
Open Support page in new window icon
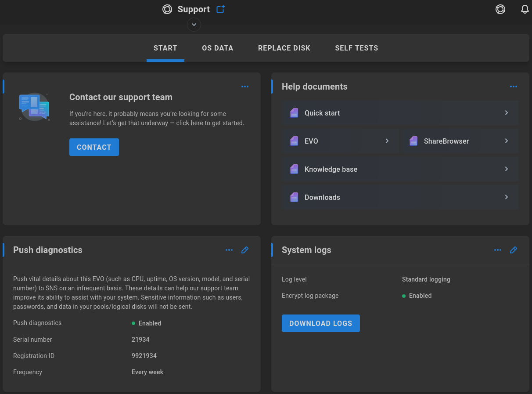coord(221,9)
